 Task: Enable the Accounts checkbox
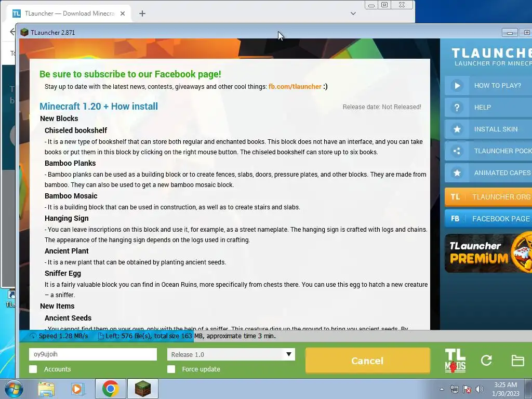33,369
